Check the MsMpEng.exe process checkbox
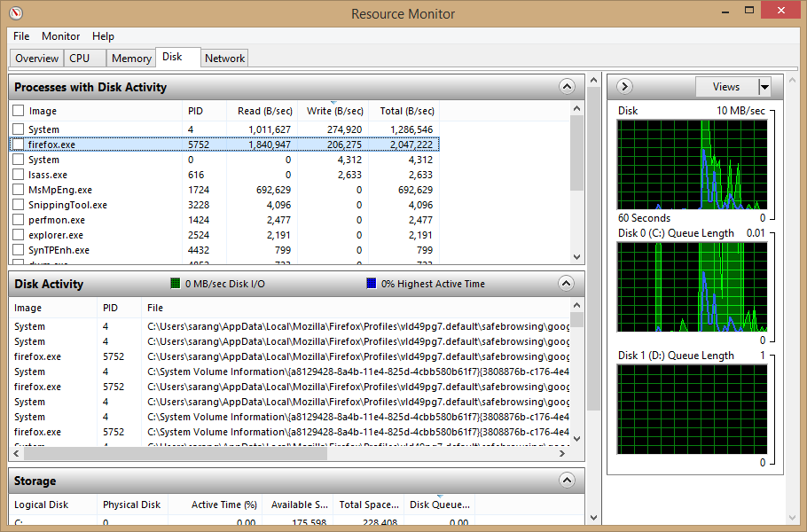Image resolution: width=807 pixels, height=532 pixels. tap(18, 190)
